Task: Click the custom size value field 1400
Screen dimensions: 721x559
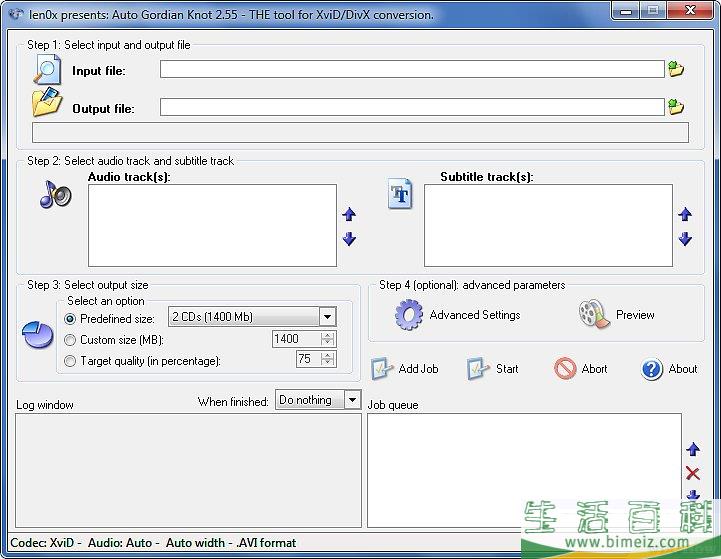Action: pos(297,339)
